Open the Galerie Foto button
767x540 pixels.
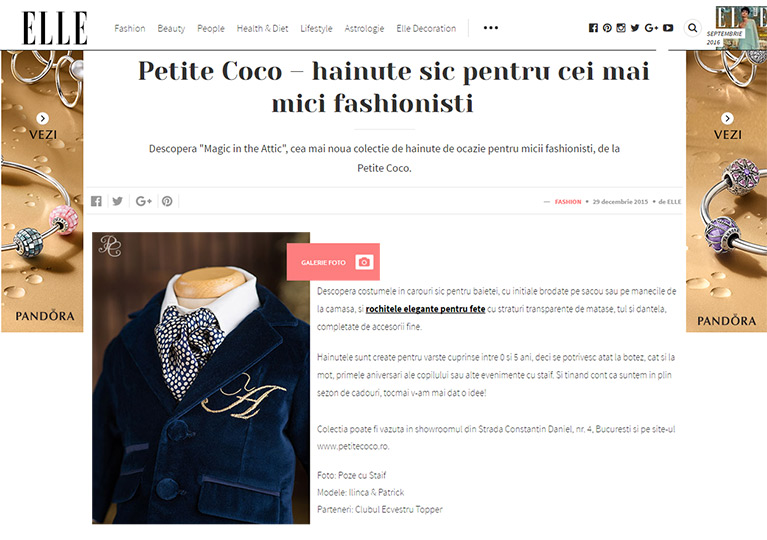pyautogui.click(x=333, y=262)
